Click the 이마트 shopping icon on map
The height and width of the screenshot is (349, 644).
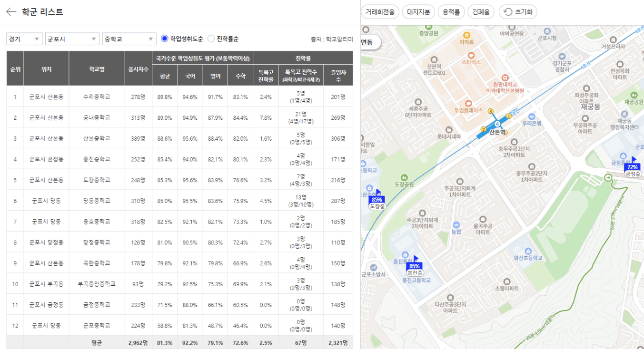tap(466, 35)
